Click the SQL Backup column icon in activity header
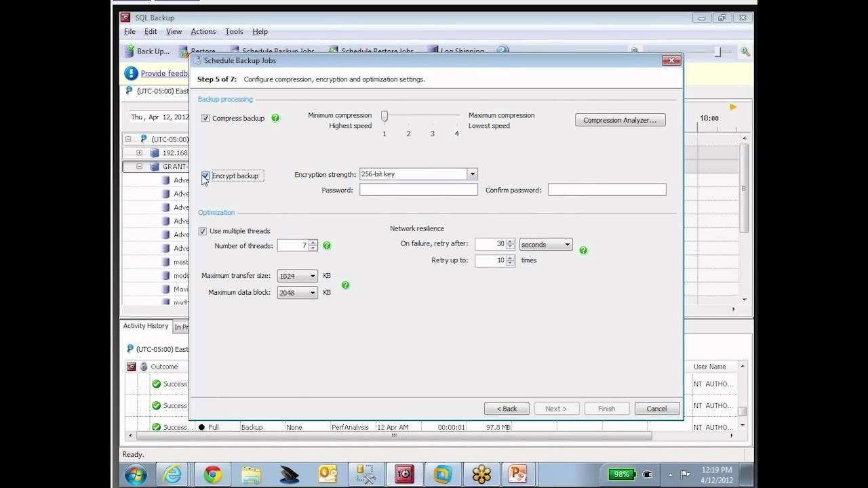 coord(132,367)
